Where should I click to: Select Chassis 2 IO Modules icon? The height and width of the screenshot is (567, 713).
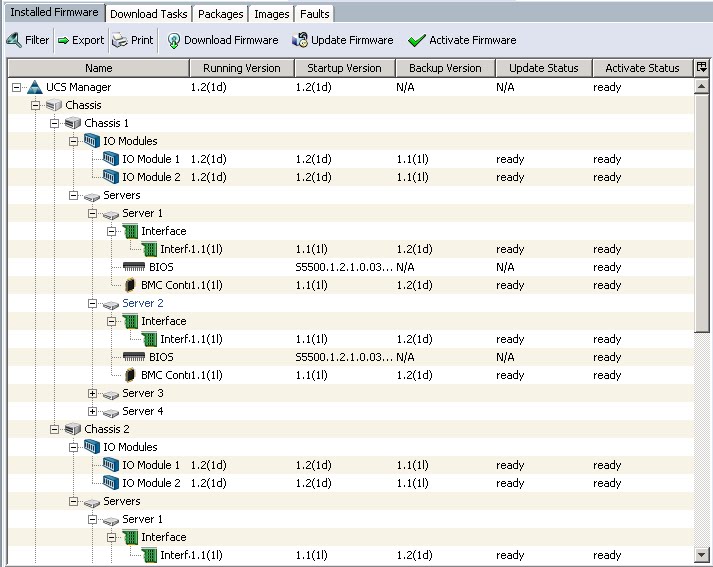[92, 447]
